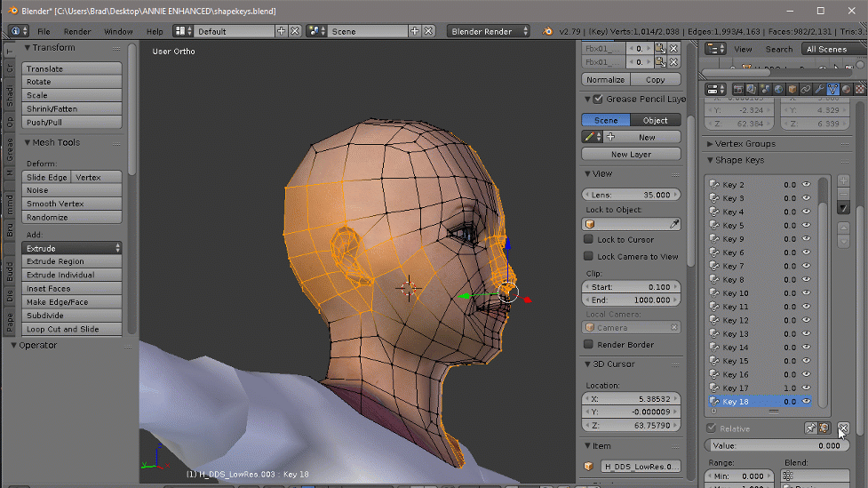Open the Modifiers wrench properties tab
This screenshot has width=868, height=488.
pos(819,90)
